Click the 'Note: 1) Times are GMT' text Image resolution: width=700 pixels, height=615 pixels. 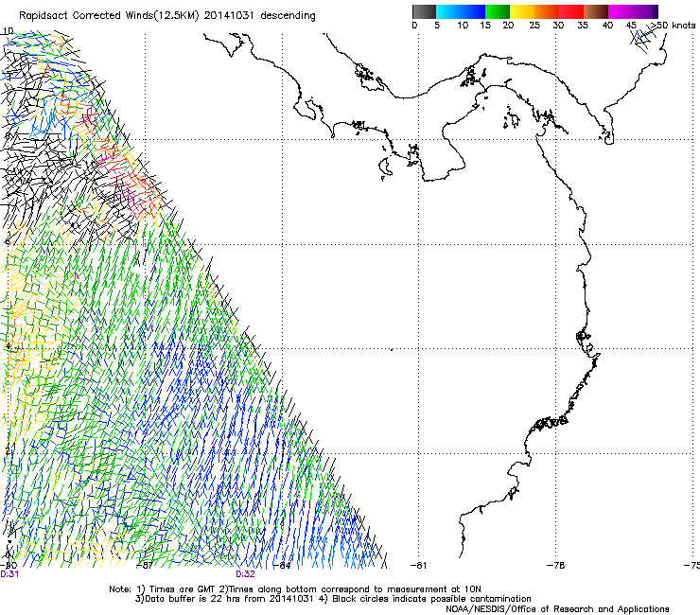[164, 589]
